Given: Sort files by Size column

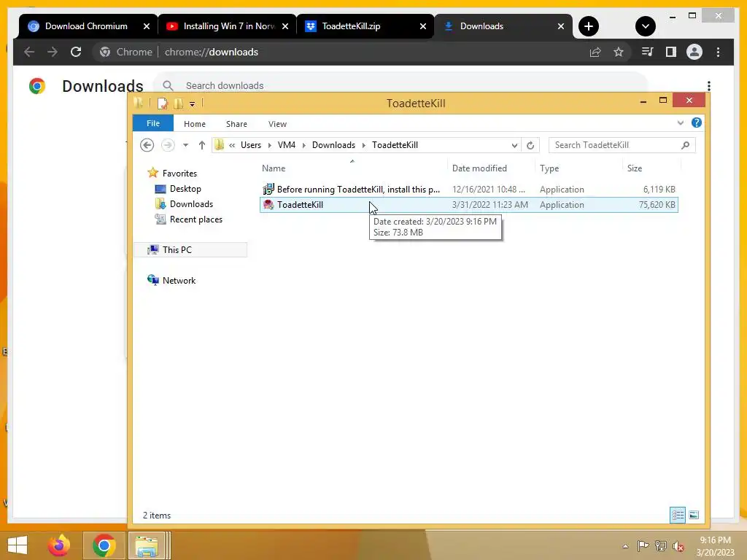Looking at the screenshot, I should pos(634,168).
